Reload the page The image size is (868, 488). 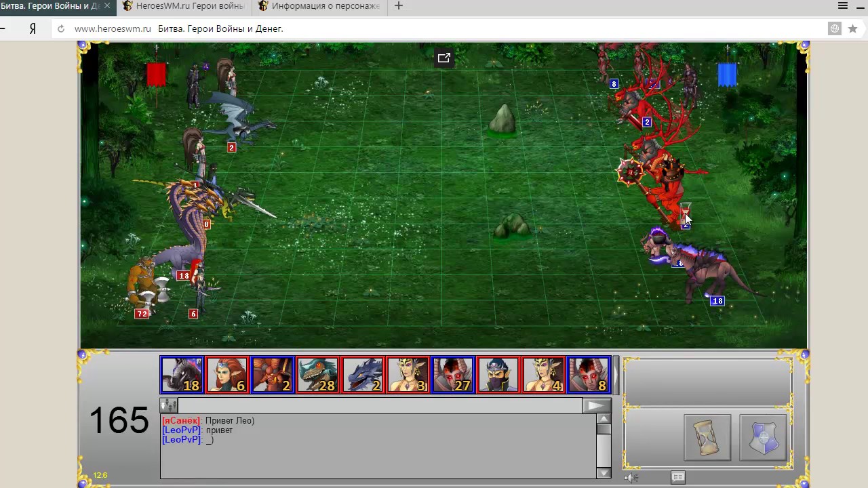pyautogui.click(x=61, y=29)
